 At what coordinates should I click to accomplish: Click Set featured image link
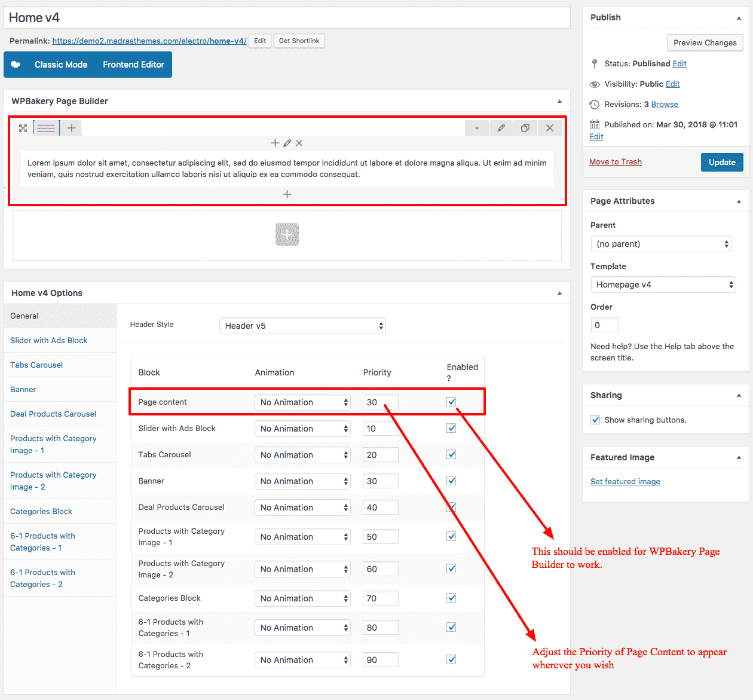click(625, 481)
